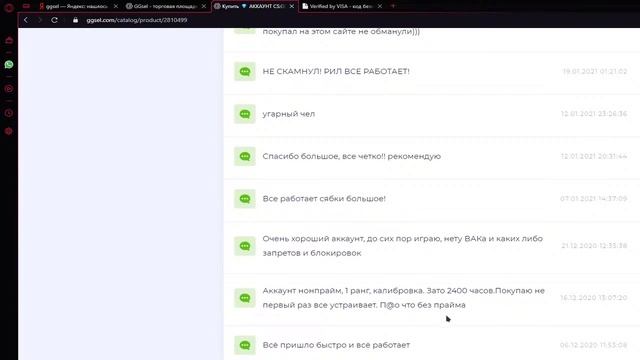
Task: Click the date '12.01.2021 23:26:36'
Action: (x=594, y=114)
